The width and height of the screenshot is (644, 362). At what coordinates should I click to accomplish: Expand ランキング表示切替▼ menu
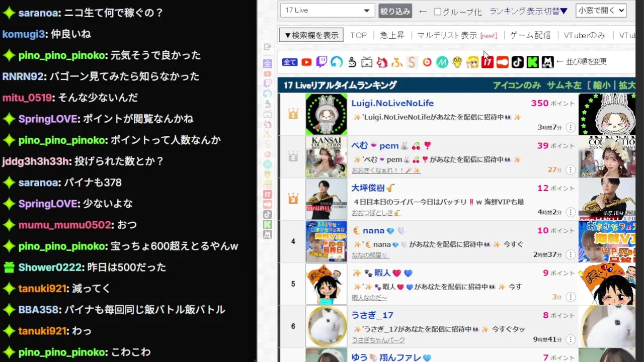[x=528, y=11]
